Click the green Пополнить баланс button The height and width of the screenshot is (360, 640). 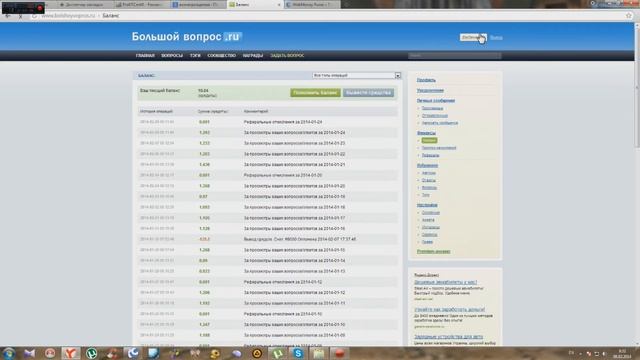(315, 93)
